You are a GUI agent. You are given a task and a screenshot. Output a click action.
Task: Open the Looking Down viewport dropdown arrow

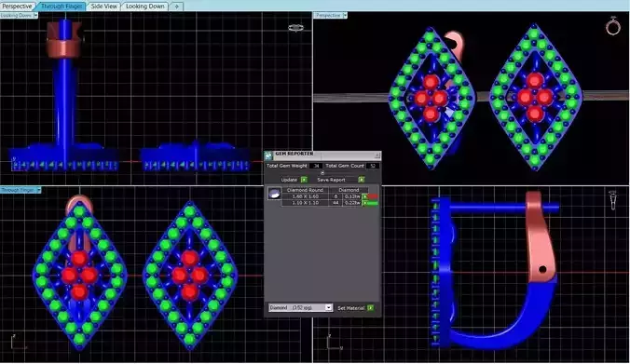tap(35, 15)
